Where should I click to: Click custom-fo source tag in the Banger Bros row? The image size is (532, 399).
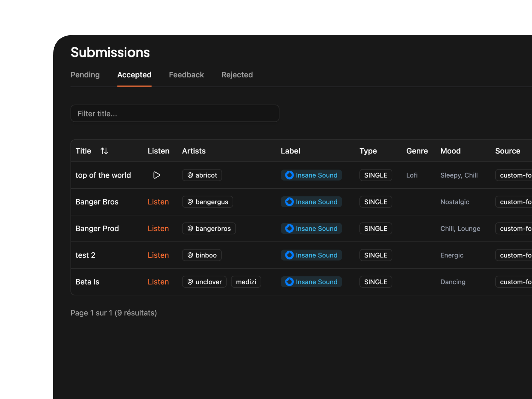pos(515,202)
